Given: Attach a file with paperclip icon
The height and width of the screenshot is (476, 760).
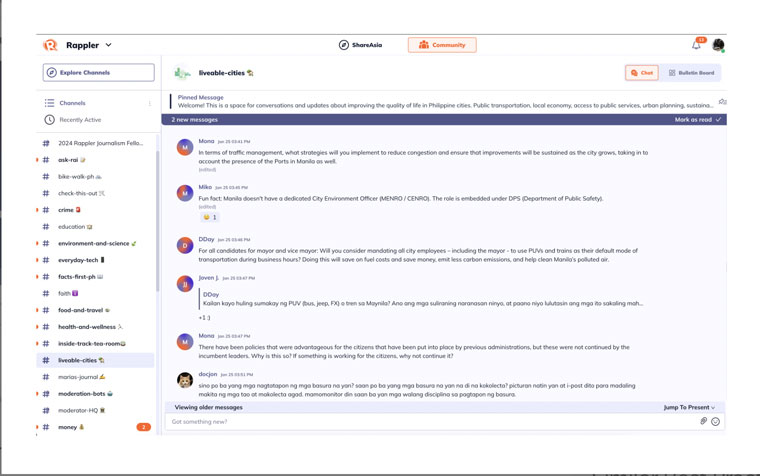Looking at the screenshot, I should click(x=703, y=421).
